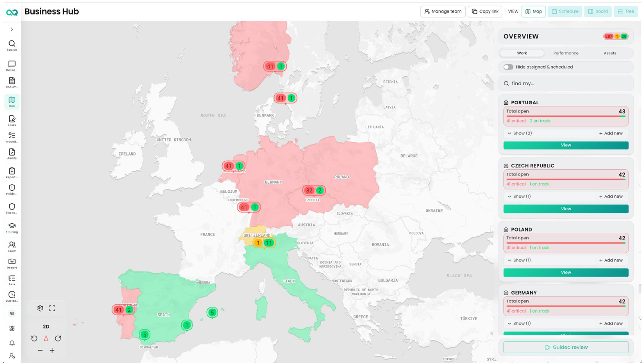
Task: Click Add new in the Portugal card
Action: pos(611,133)
